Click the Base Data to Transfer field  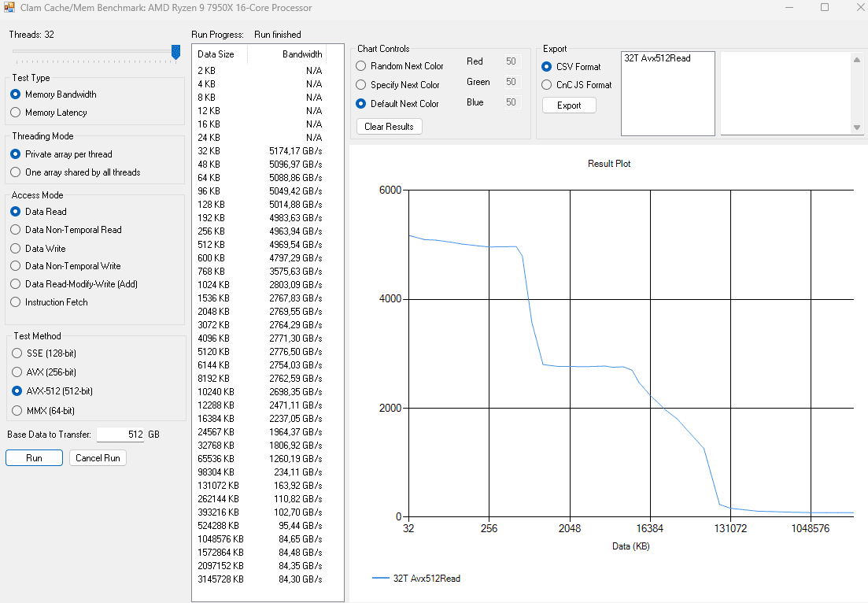coord(120,434)
